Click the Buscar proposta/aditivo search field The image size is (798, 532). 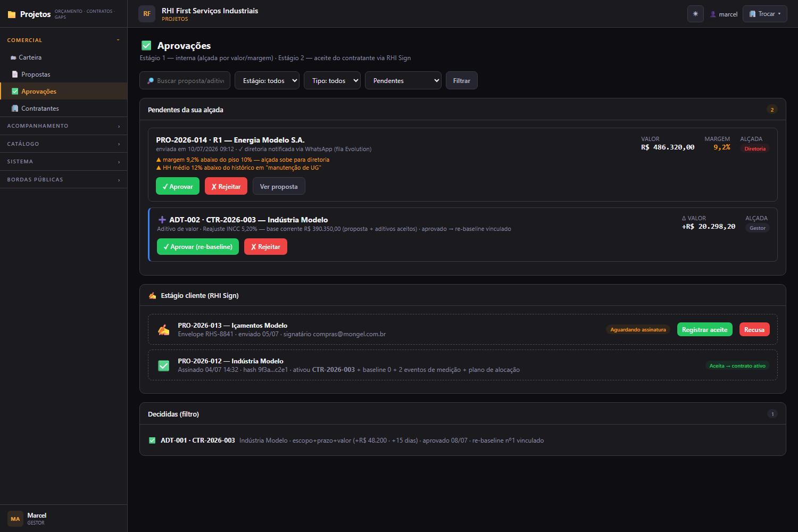point(185,80)
